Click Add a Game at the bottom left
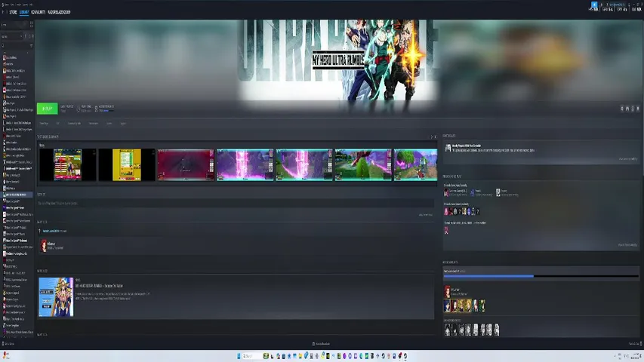The height and width of the screenshot is (362, 644). pos(8,344)
